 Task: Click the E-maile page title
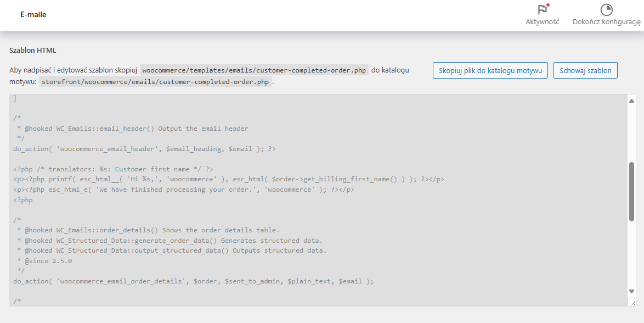(x=33, y=14)
